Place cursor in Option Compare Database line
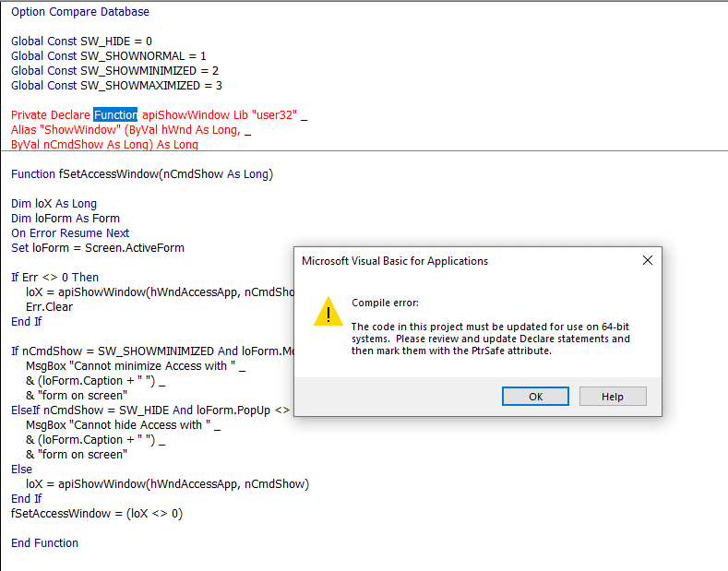The image size is (728, 571). [x=80, y=12]
